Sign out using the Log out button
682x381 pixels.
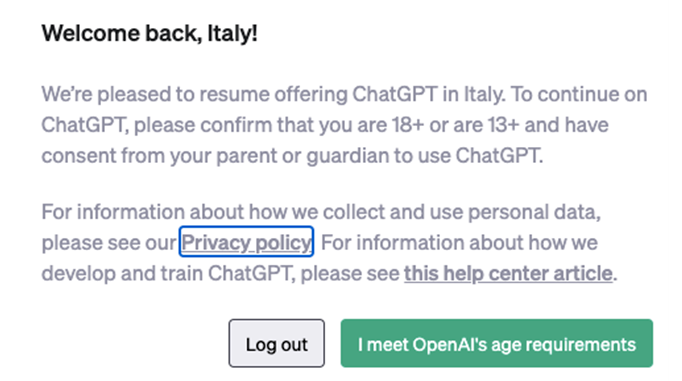(277, 343)
